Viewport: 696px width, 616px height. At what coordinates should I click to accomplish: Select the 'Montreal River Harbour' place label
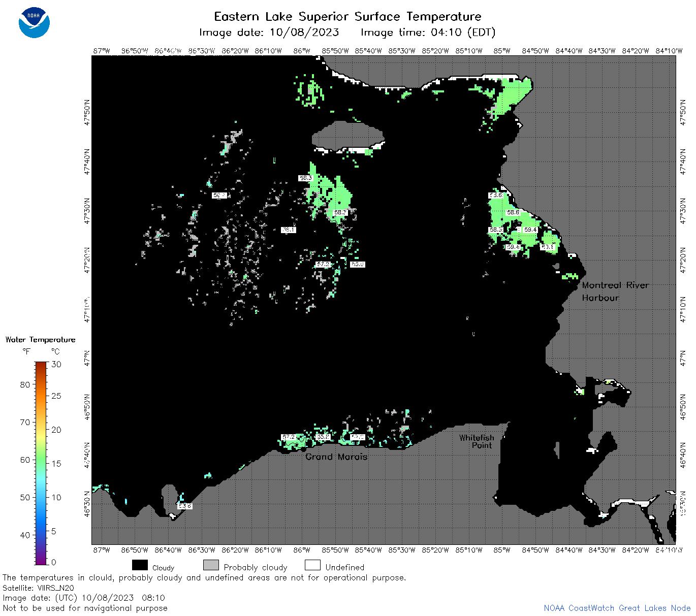point(615,291)
